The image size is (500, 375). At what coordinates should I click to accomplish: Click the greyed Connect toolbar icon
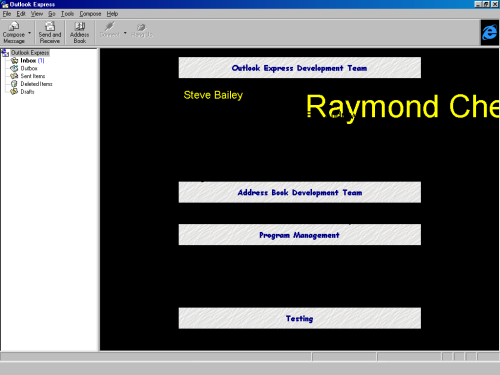(109, 26)
